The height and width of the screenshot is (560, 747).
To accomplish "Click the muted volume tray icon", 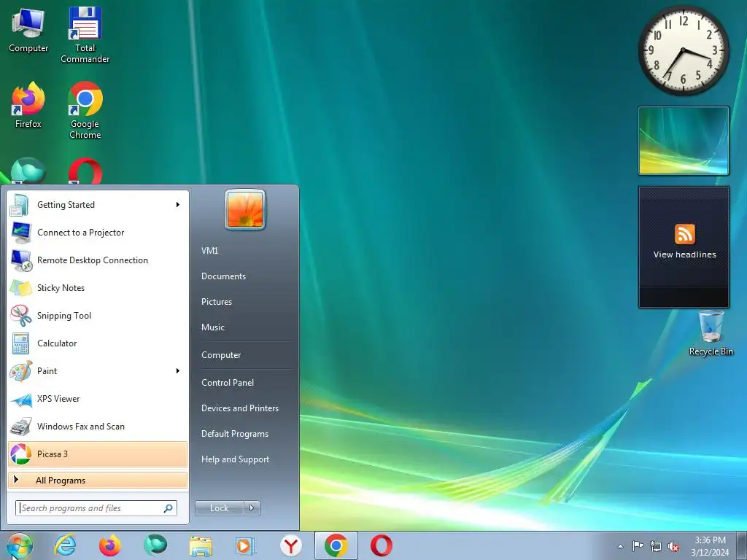I will 673,547.
